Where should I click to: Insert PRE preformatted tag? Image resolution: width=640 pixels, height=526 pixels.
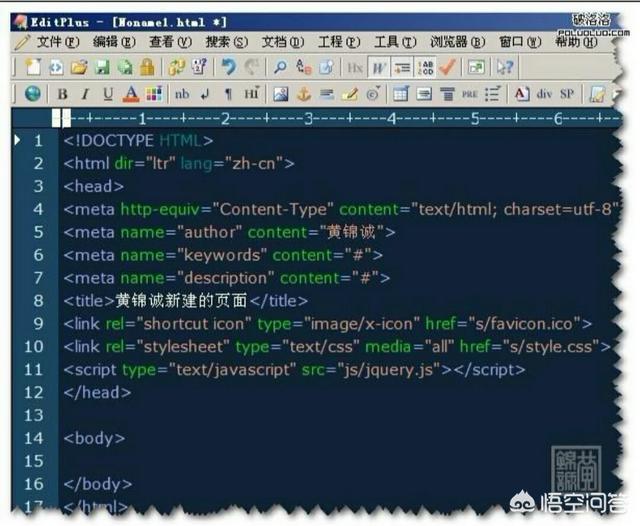pyautogui.click(x=470, y=94)
